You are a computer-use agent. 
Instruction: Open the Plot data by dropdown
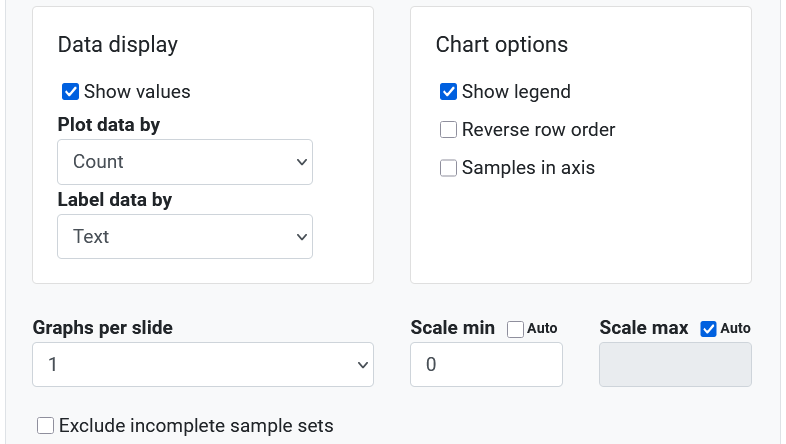pos(184,162)
